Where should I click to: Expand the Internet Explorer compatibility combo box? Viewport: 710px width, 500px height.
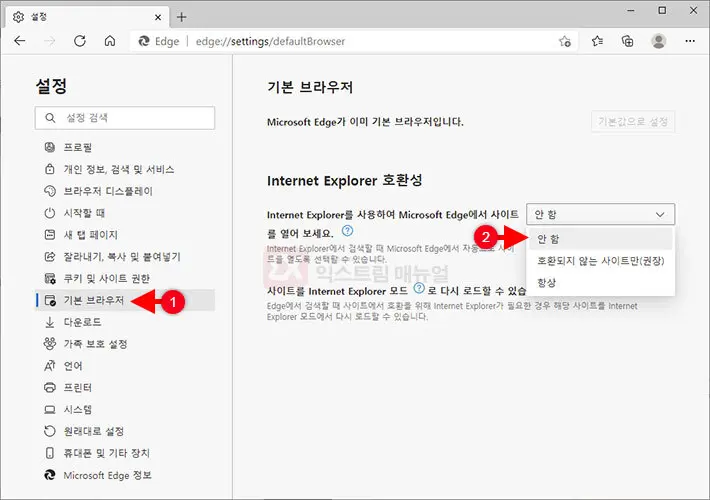pyautogui.click(x=600, y=214)
